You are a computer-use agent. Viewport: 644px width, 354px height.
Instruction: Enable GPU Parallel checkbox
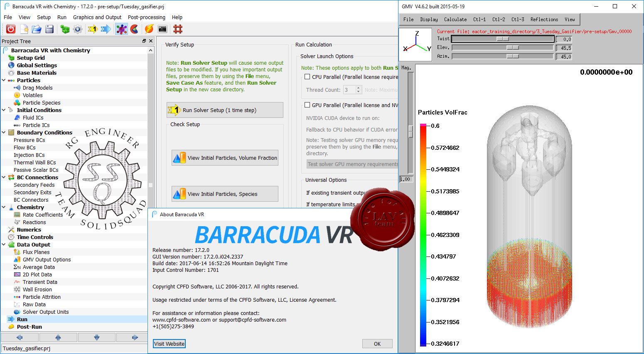[x=307, y=105]
